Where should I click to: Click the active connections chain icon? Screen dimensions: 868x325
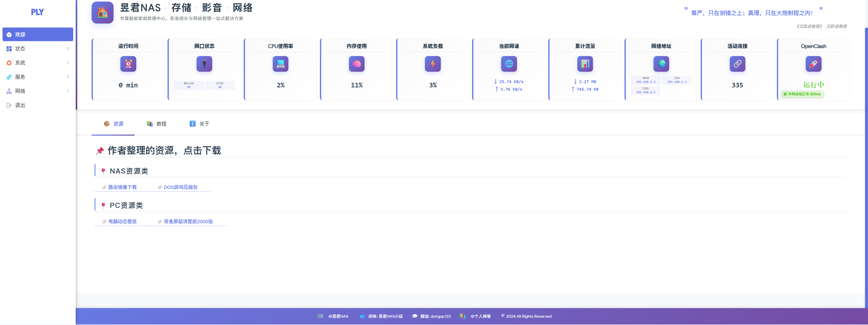(737, 64)
